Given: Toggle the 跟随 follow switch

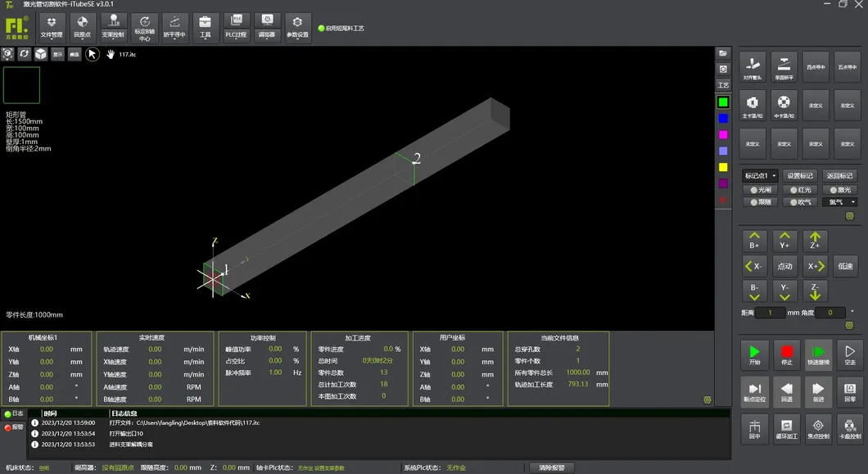Looking at the screenshot, I should (x=761, y=202).
